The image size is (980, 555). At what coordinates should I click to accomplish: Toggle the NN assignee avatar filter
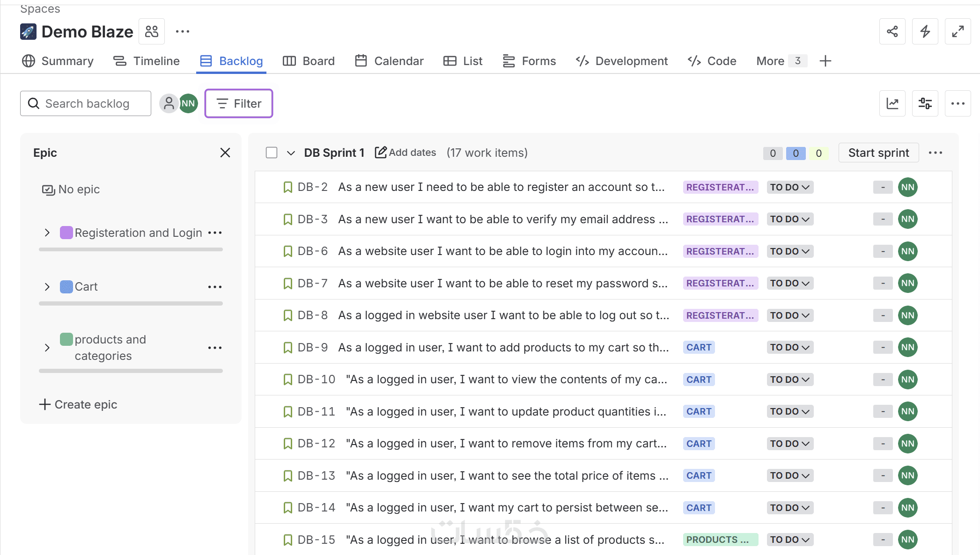(188, 103)
